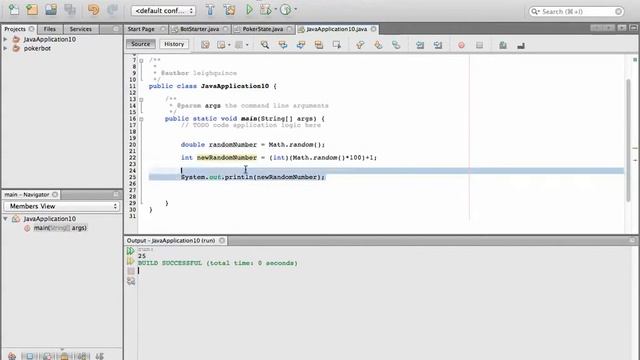Click the Clean and Build Project icon
This screenshot has height=360, width=640.
point(229,10)
